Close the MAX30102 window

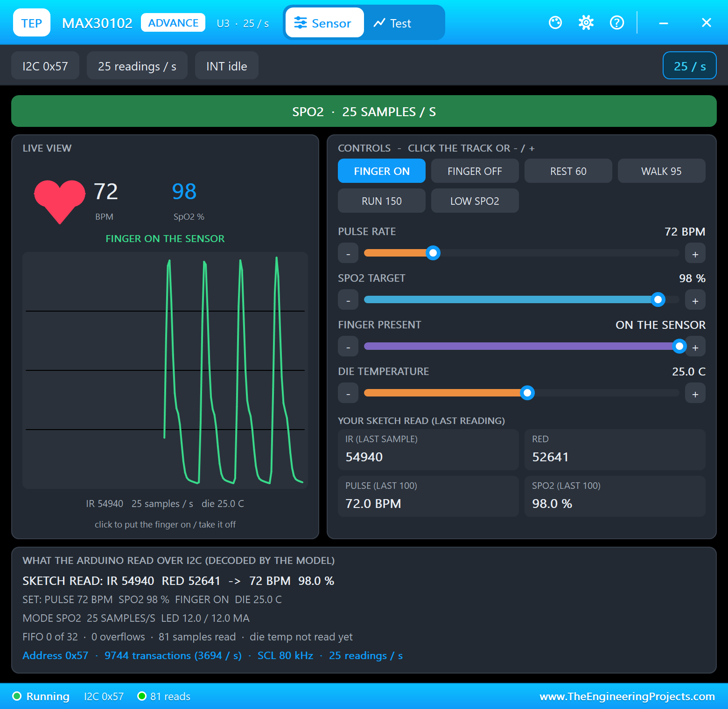tap(707, 22)
